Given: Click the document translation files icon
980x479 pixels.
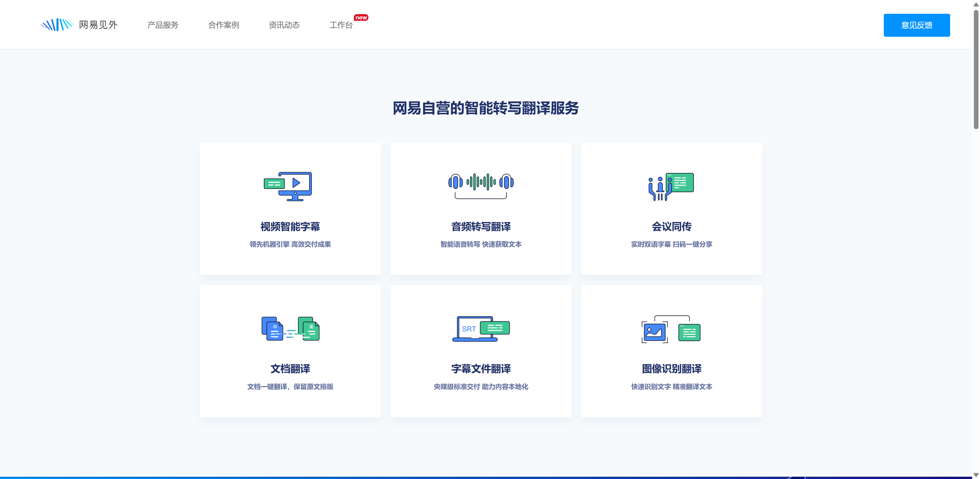Looking at the screenshot, I should point(290,329).
